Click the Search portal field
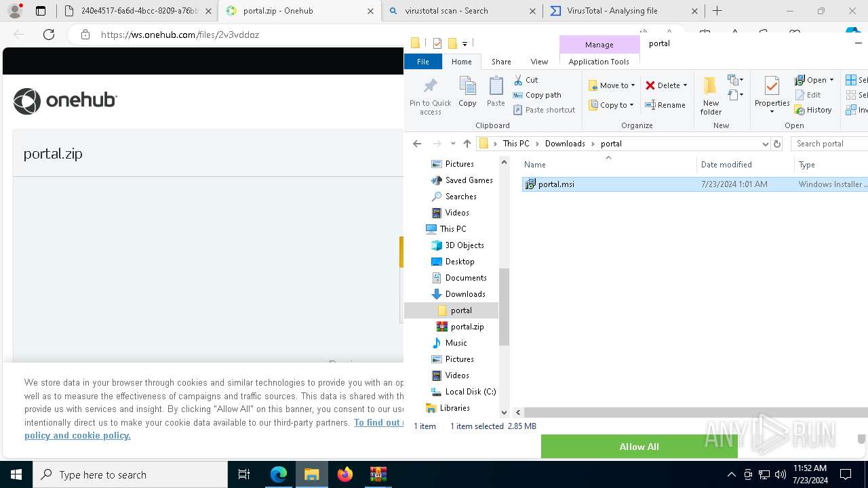This screenshot has height=488, width=868. 829,144
